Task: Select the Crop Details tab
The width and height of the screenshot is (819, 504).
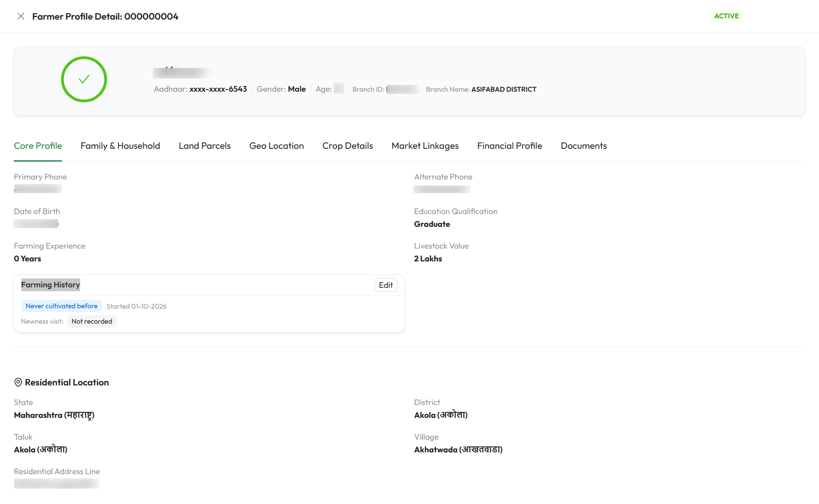Action: pyautogui.click(x=348, y=146)
